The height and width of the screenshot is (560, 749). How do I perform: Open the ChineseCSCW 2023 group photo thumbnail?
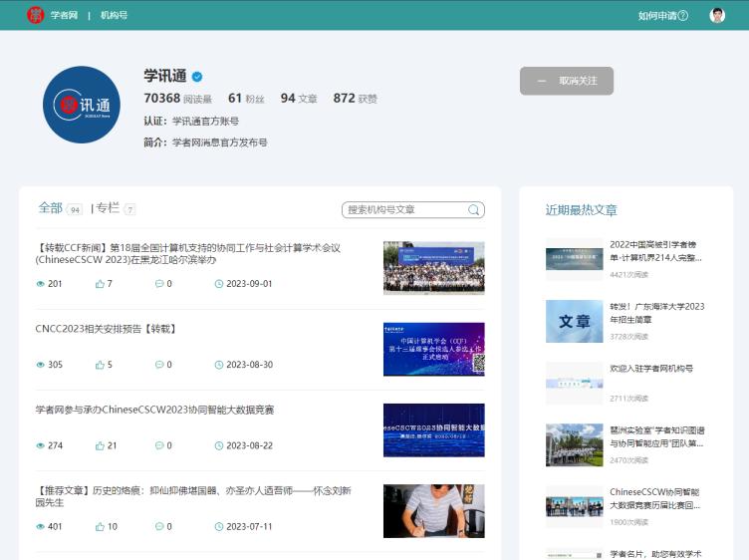[x=433, y=267]
